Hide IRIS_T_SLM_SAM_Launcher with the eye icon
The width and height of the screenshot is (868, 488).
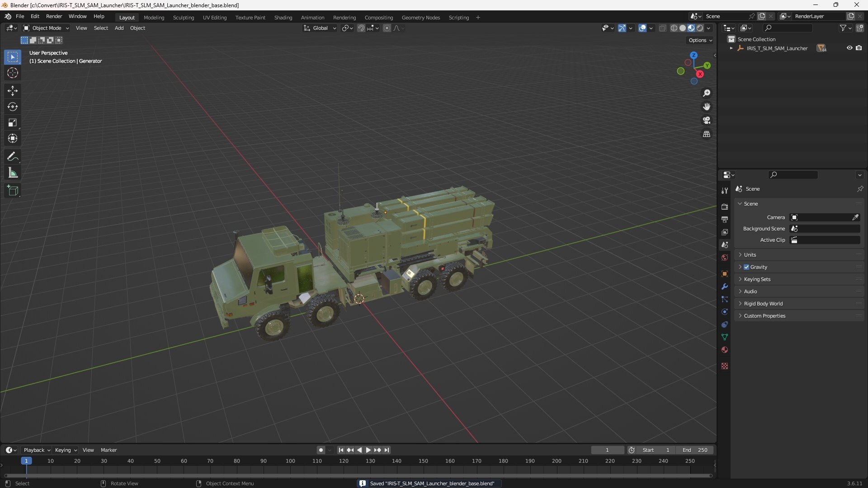pyautogui.click(x=849, y=48)
